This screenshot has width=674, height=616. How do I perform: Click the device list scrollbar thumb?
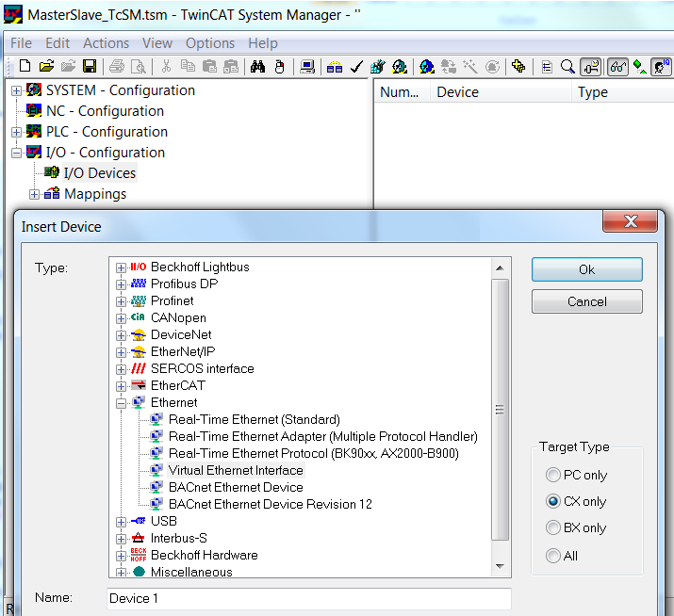click(x=500, y=410)
